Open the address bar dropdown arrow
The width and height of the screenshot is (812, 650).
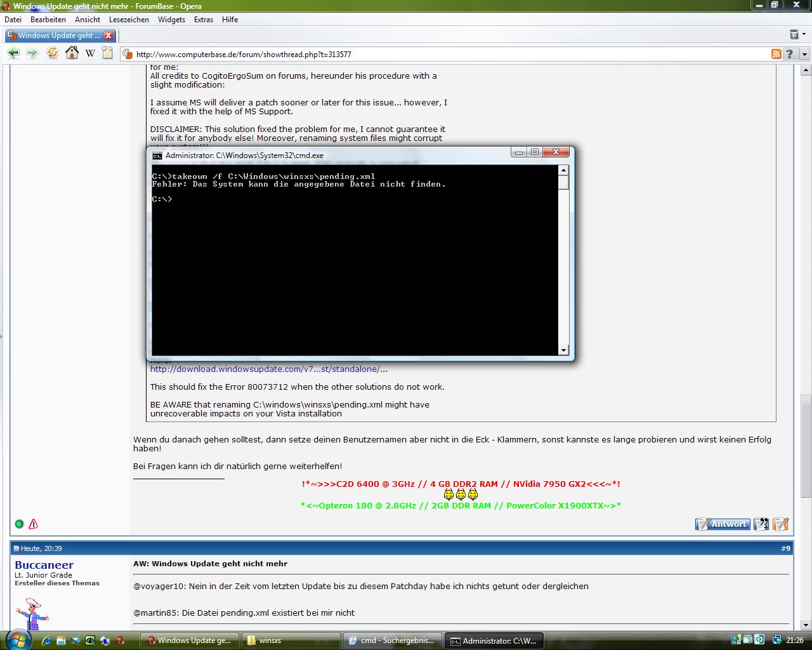coord(804,55)
